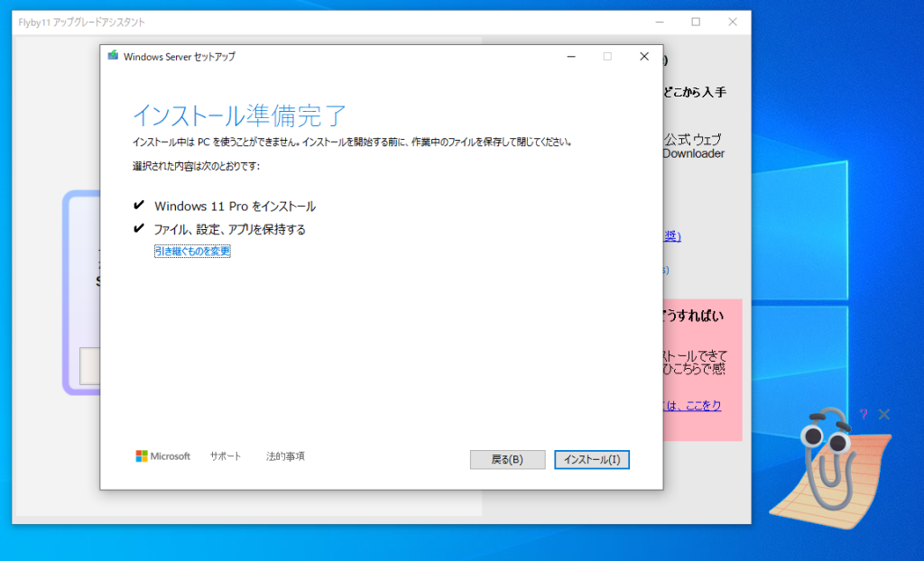Click the 'Downloader' text in the Flyby11 window

[694, 154]
